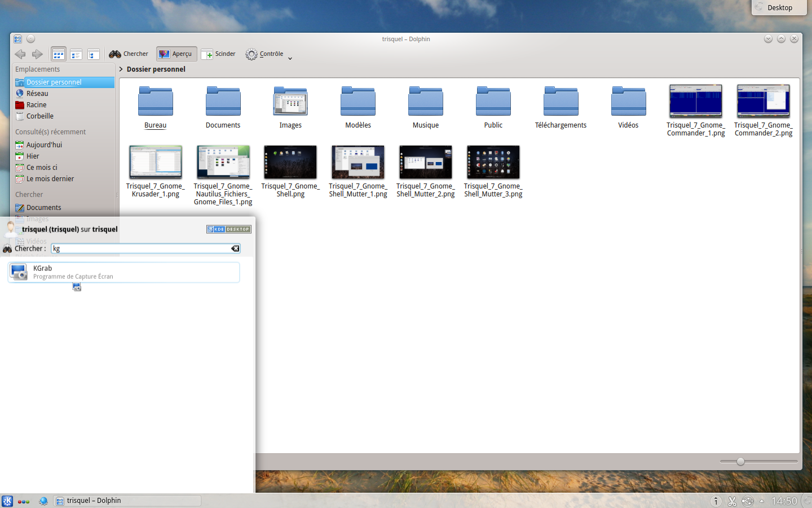Click the zoom slider handle in Dolphin
The image size is (812, 508).
[740, 462]
